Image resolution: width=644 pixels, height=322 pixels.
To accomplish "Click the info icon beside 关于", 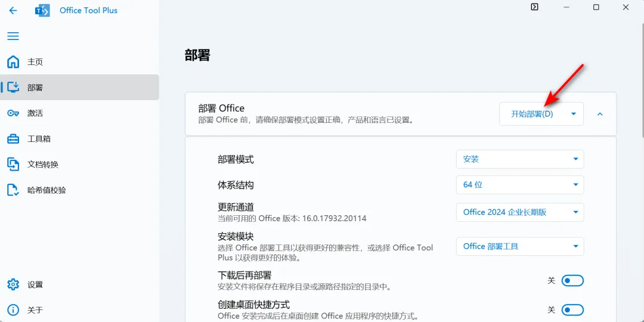I will pos(13,309).
